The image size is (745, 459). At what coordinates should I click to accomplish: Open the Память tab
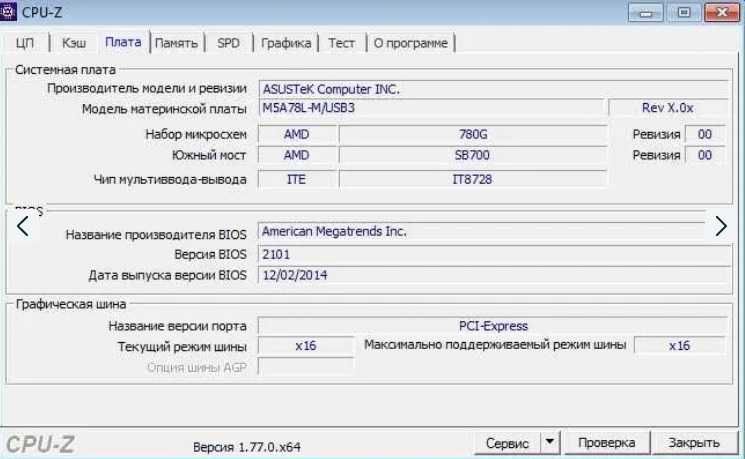(x=176, y=43)
